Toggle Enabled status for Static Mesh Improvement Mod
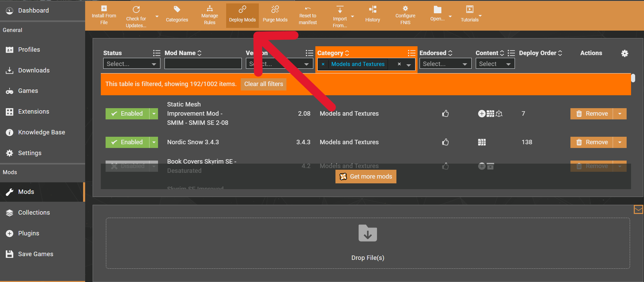The width and height of the screenshot is (644, 282). point(127,114)
